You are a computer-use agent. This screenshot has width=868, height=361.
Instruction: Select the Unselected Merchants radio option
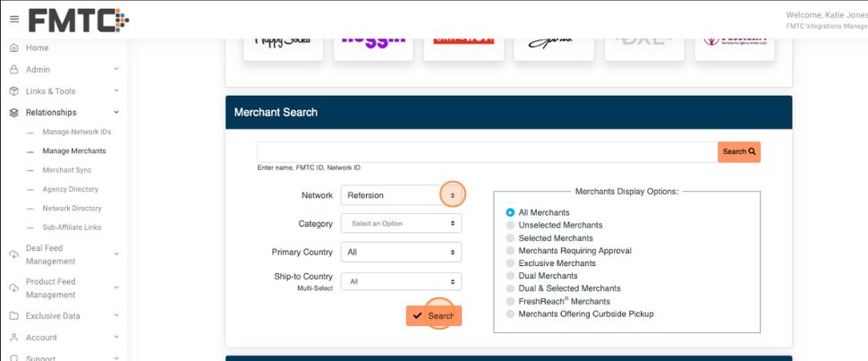(510, 225)
